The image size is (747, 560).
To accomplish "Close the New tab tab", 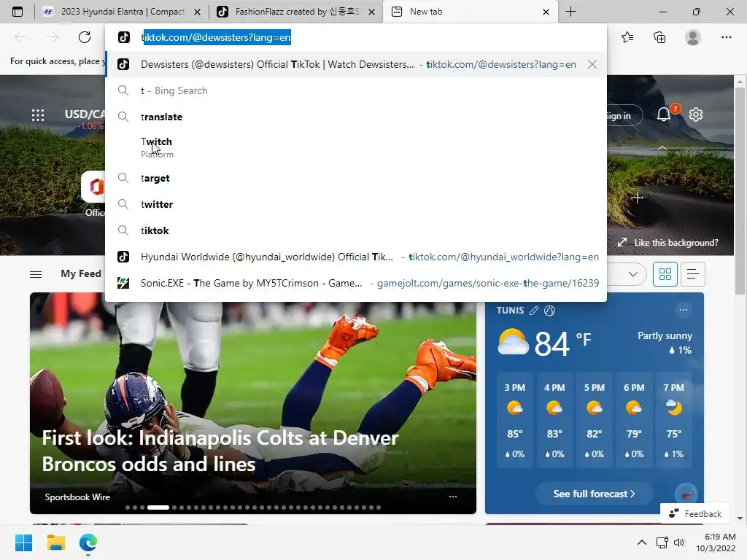I will [546, 12].
